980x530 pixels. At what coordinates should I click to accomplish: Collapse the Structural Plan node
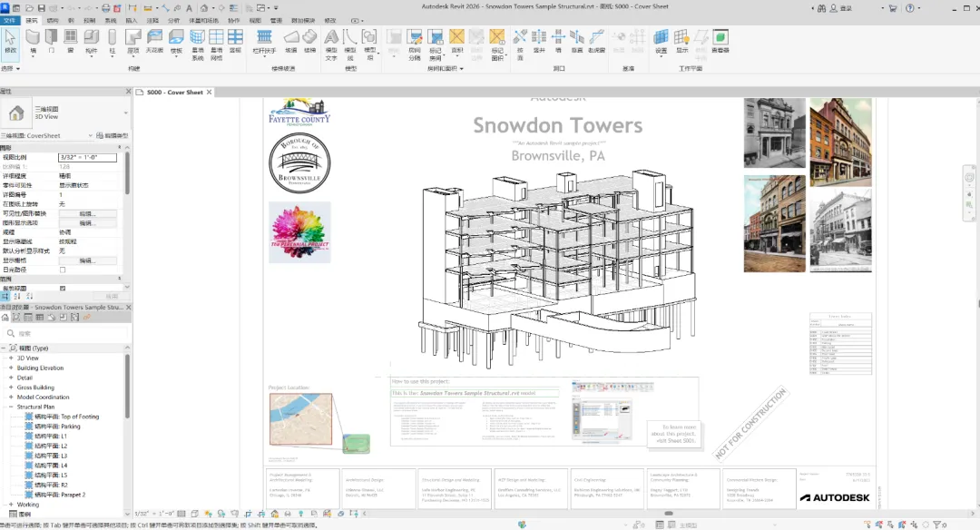pyautogui.click(x=11, y=407)
